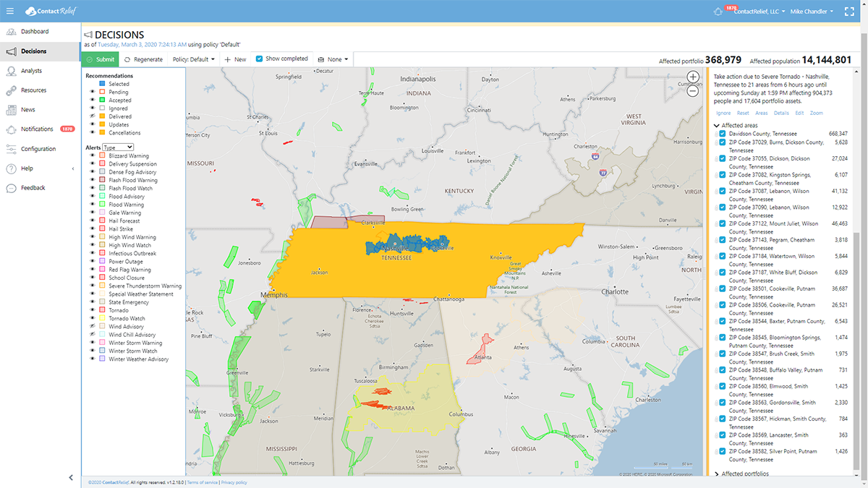Viewport: 868px width, 488px height.
Task: Click the New button in toolbar
Action: 235,59
